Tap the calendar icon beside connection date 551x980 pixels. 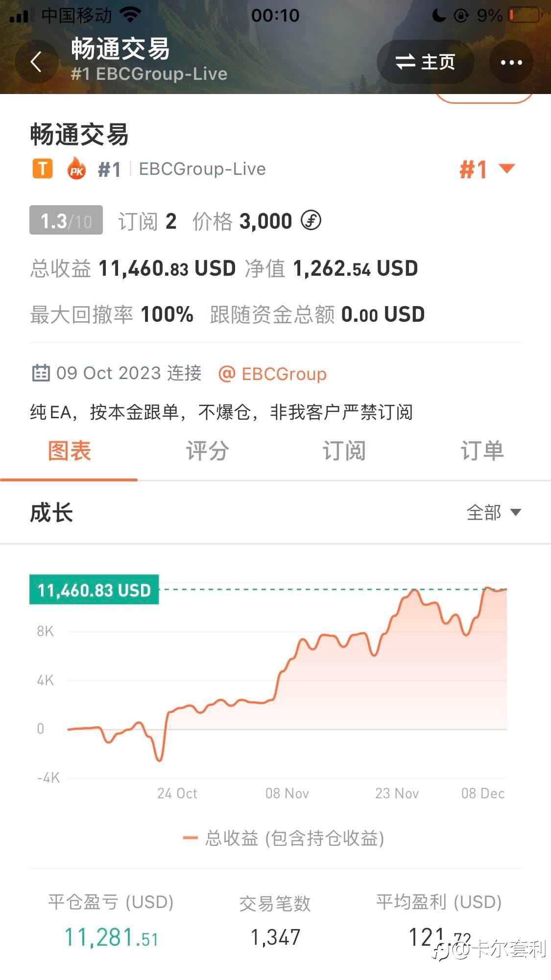[41, 373]
